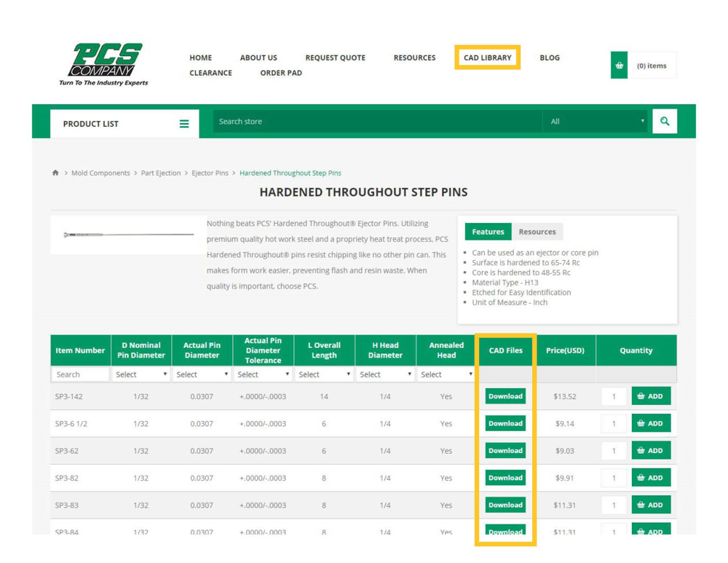The height and width of the screenshot is (563, 728).
Task: Click the Ejector Pins breadcrumb link
Action: click(210, 173)
